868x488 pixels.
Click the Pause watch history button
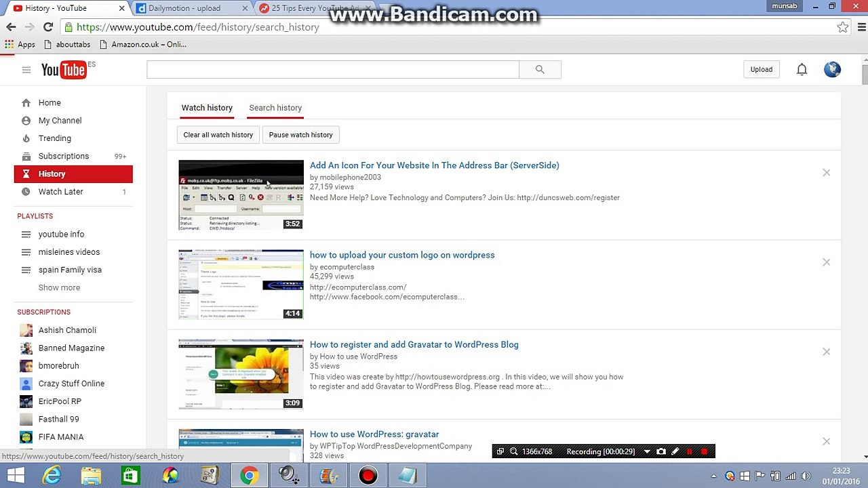click(x=300, y=135)
